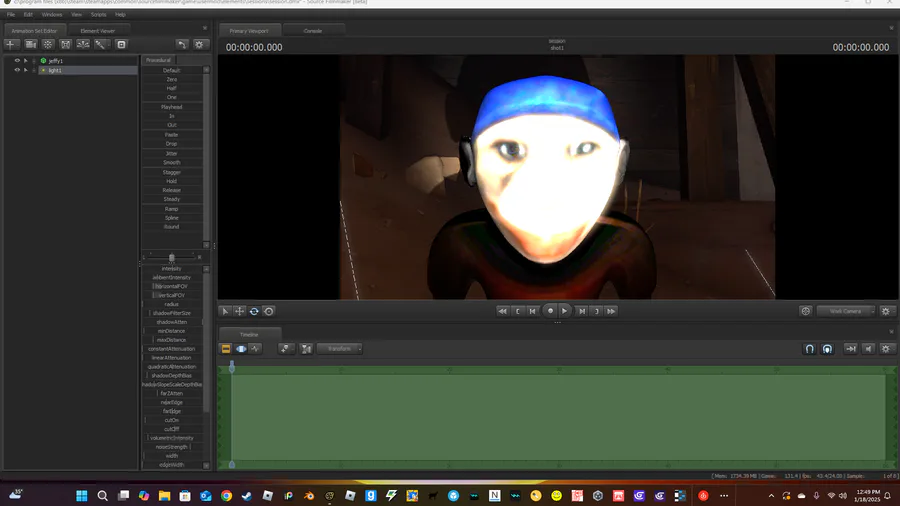This screenshot has width=900, height=506.
Task: Expand the jeffy1 animation set tree
Action: pos(26,60)
